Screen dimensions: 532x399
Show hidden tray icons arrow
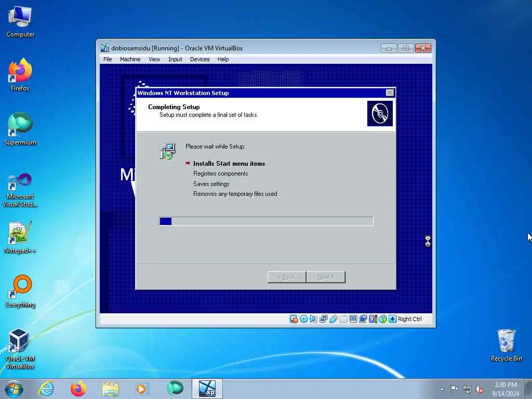[x=442, y=390]
